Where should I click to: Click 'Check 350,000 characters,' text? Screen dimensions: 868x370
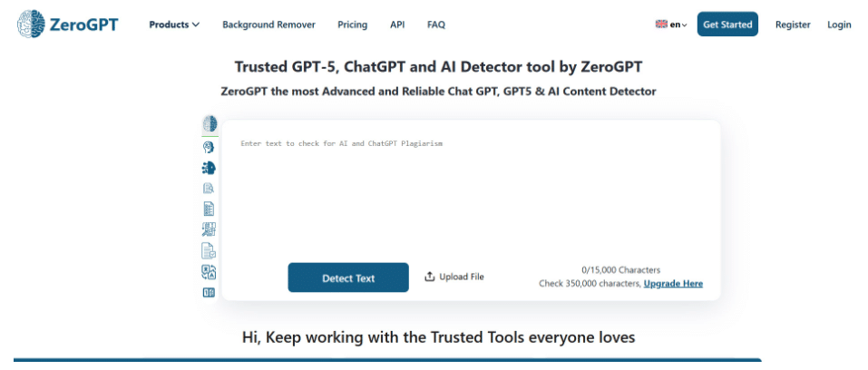590,284
